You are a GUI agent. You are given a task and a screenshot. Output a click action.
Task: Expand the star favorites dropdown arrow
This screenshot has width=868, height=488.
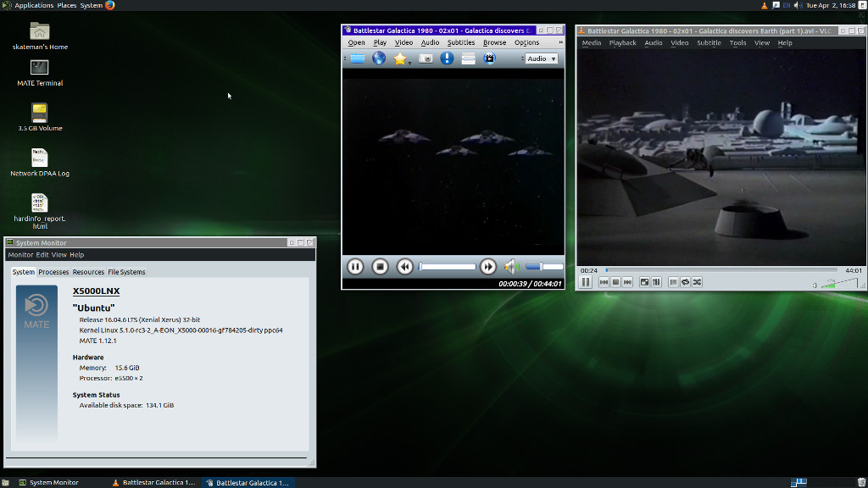pyautogui.click(x=409, y=63)
